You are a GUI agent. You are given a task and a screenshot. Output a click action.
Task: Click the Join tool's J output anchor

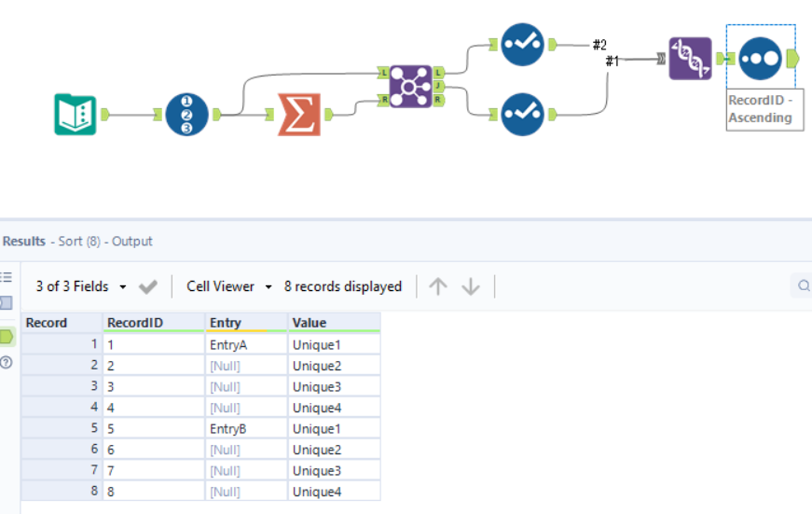[438, 86]
